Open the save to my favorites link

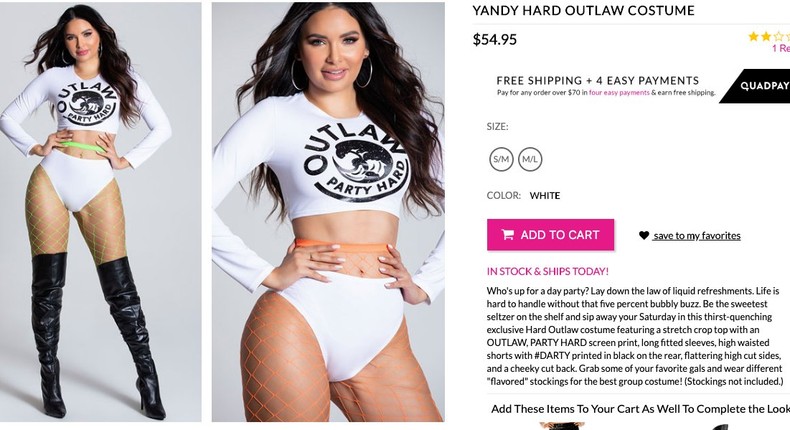(x=697, y=235)
